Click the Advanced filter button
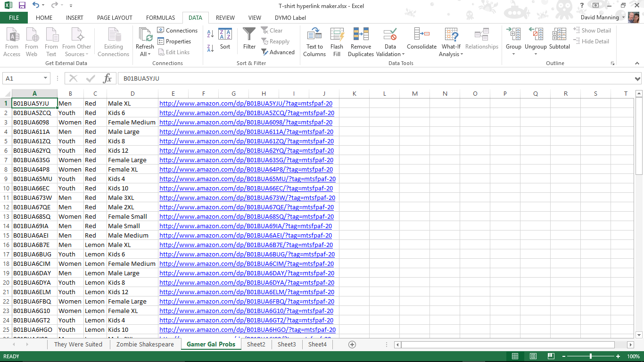 pyautogui.click(x=278, y=52)
